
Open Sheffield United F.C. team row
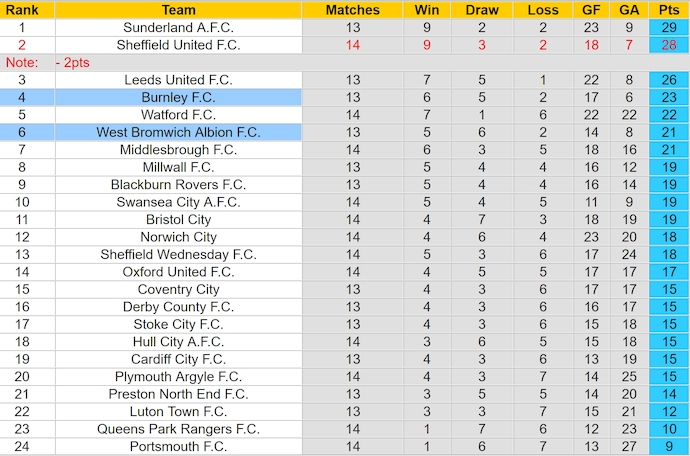tap(178, 44)
